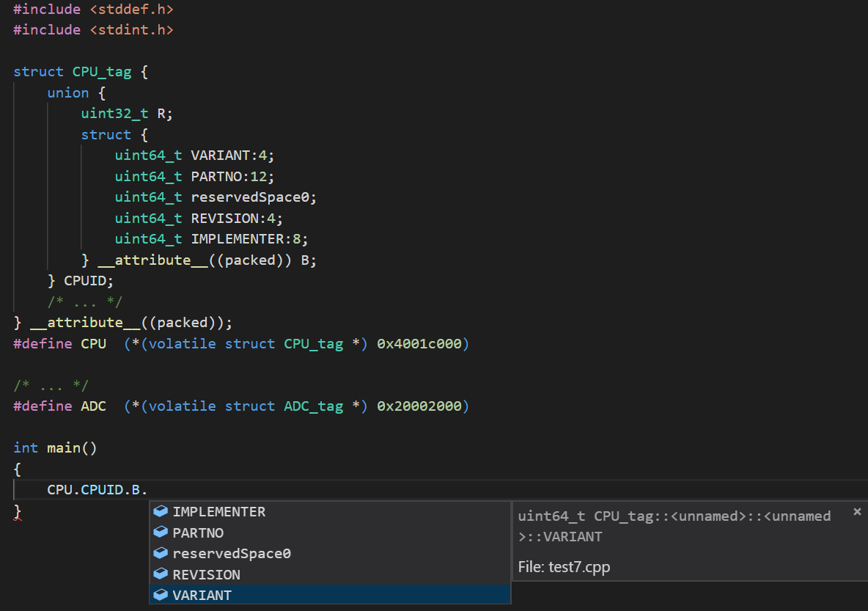
Task: Click the hex address 0x4001c000
Action: [x=421, y=343]
